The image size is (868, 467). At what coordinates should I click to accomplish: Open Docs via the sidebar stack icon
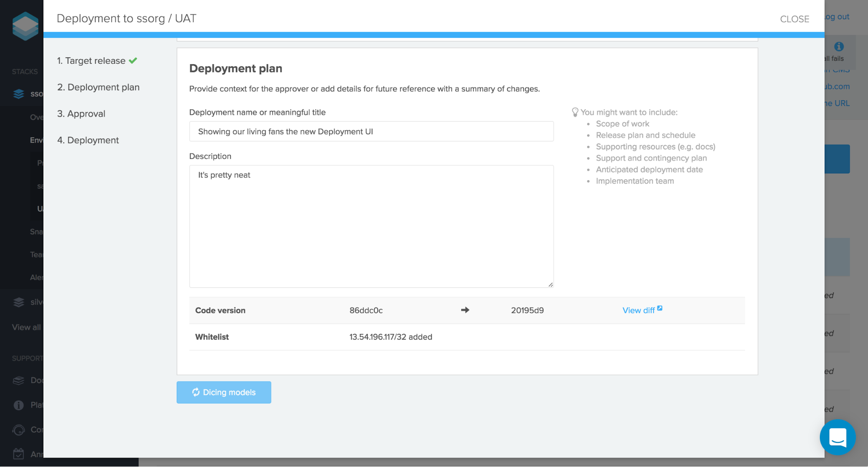click(18, 380)
